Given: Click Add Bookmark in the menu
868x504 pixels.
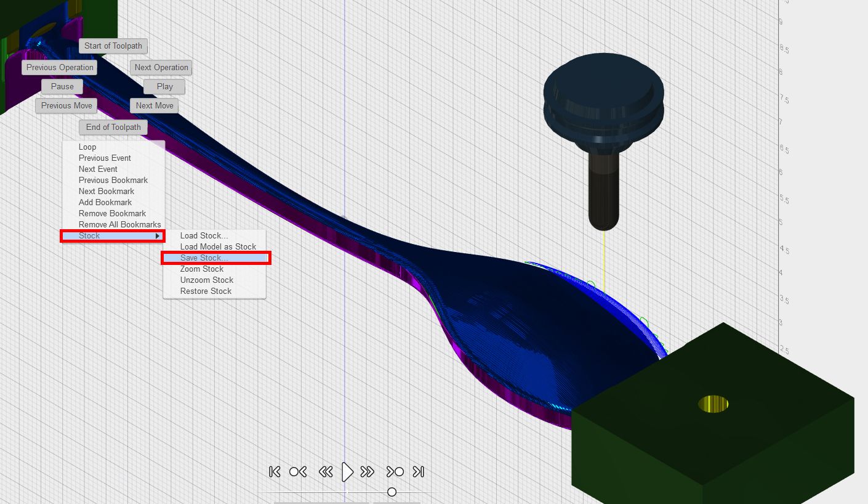Looking at the screenshot, I should 105,202.
